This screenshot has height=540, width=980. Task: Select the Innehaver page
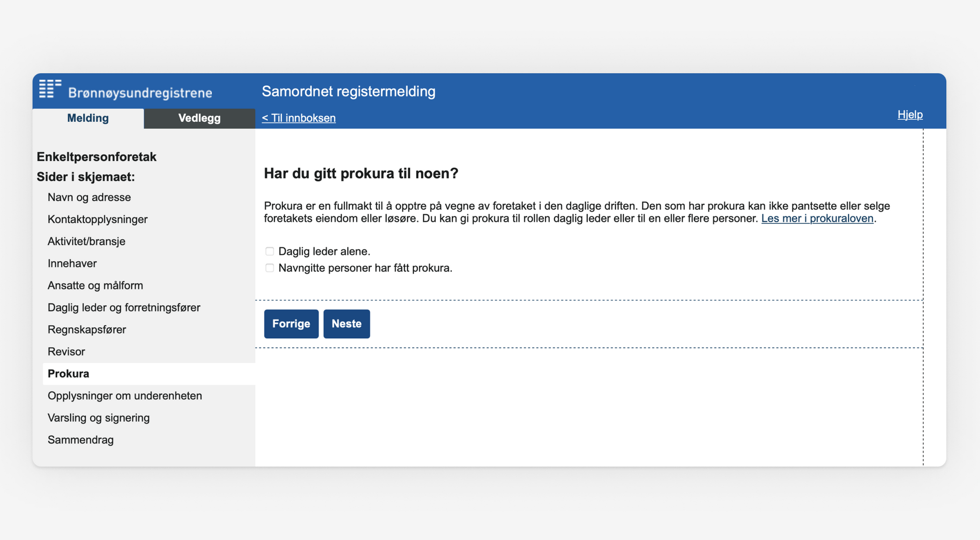click(72, 263)
